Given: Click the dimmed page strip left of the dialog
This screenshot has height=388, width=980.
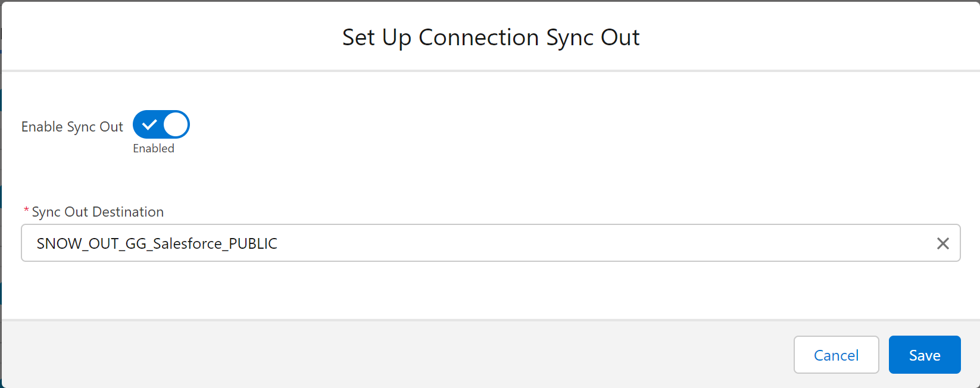Looking at the screenshot, I should pos(1,196).
